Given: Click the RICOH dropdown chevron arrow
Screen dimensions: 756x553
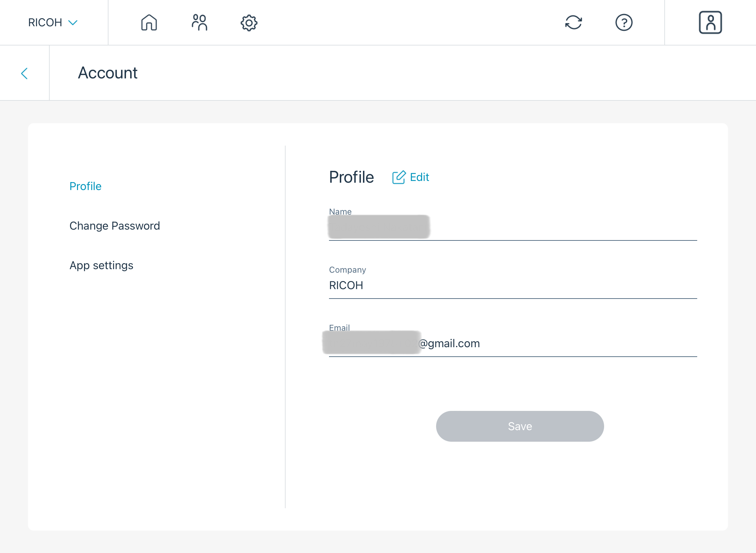Looking at the screenshot, I should [73, 23].
